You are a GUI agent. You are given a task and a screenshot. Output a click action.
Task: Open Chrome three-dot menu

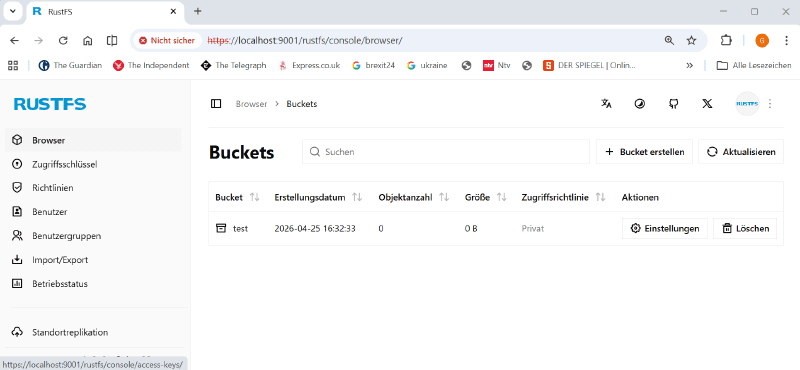786,40
